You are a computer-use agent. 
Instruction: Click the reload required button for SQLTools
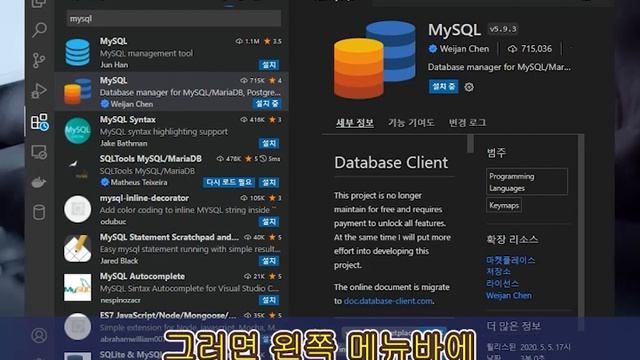click(x=229, y=182)
